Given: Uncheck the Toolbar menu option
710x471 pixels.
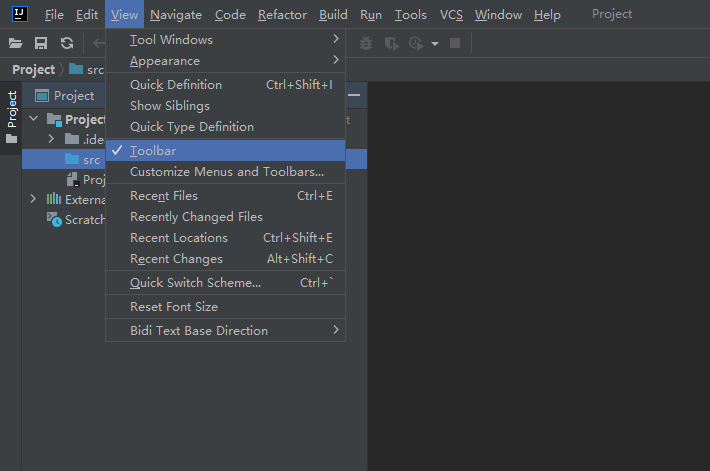Looking at the screenshot, I should 153,151.
